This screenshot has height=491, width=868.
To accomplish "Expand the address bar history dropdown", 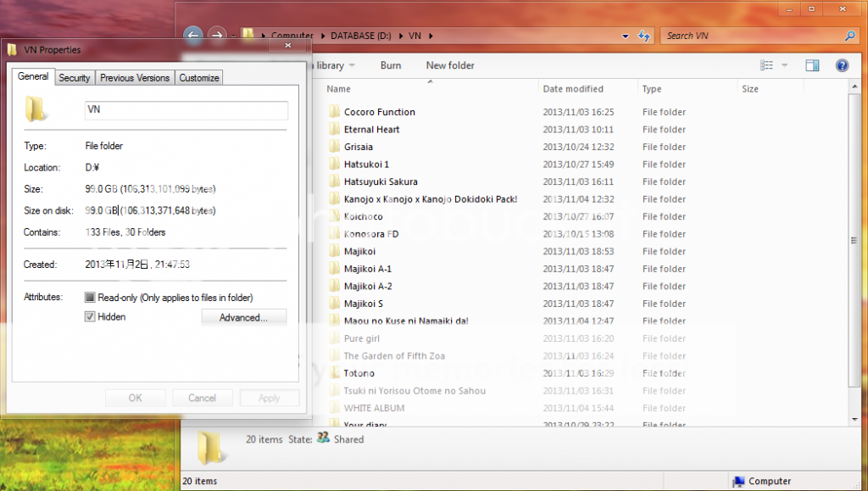I will pyautogui.click(x=625, y=36).
